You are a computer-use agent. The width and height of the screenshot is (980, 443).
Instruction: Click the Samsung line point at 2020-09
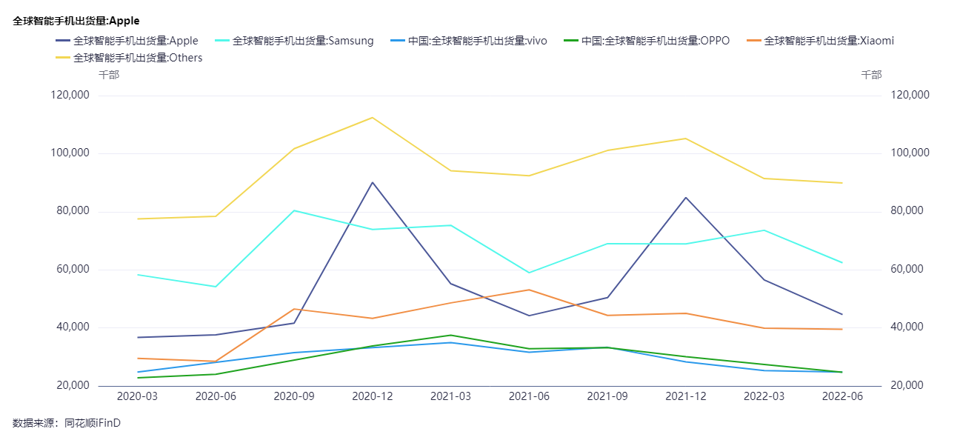pos(294,210)
